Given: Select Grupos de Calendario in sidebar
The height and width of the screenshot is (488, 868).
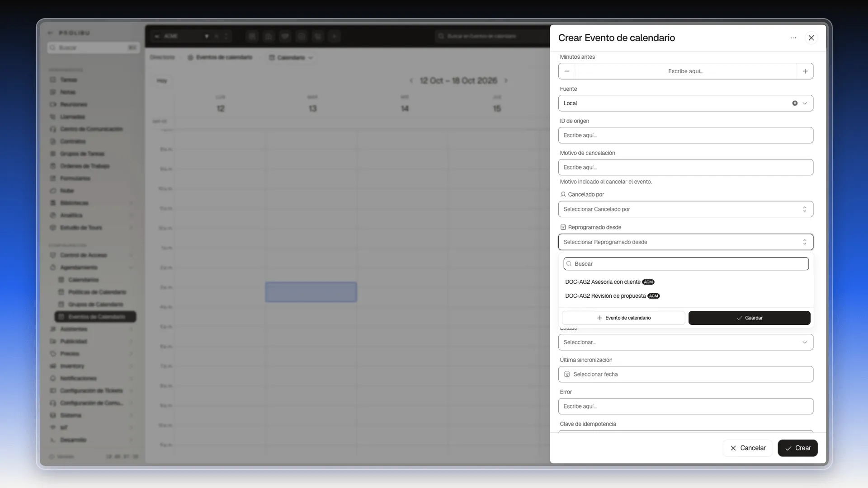Looking at the screenshot, I should point(95,304).
